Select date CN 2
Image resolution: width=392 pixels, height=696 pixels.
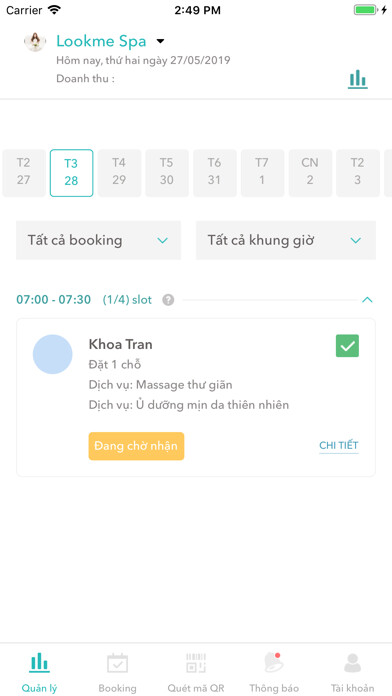coord(310,173)
